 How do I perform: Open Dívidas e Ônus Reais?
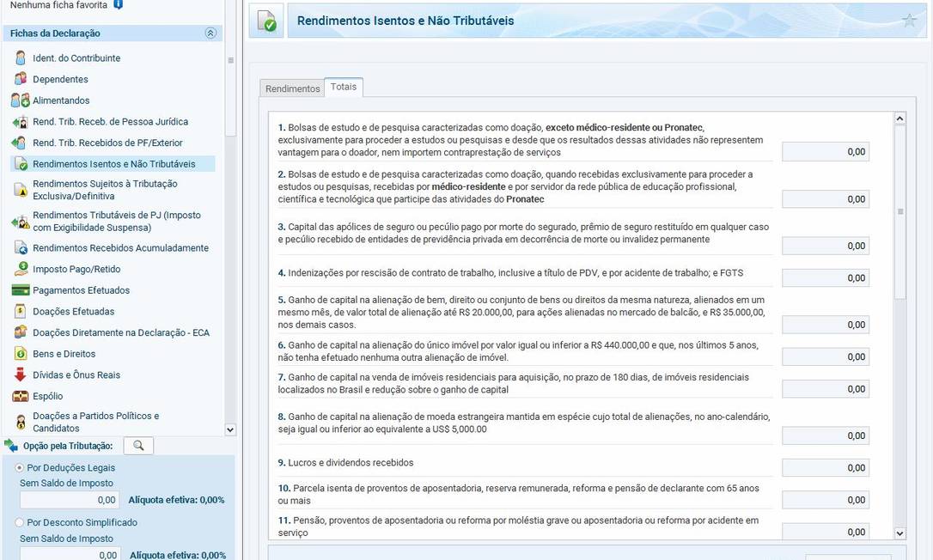tap(19, 374)
